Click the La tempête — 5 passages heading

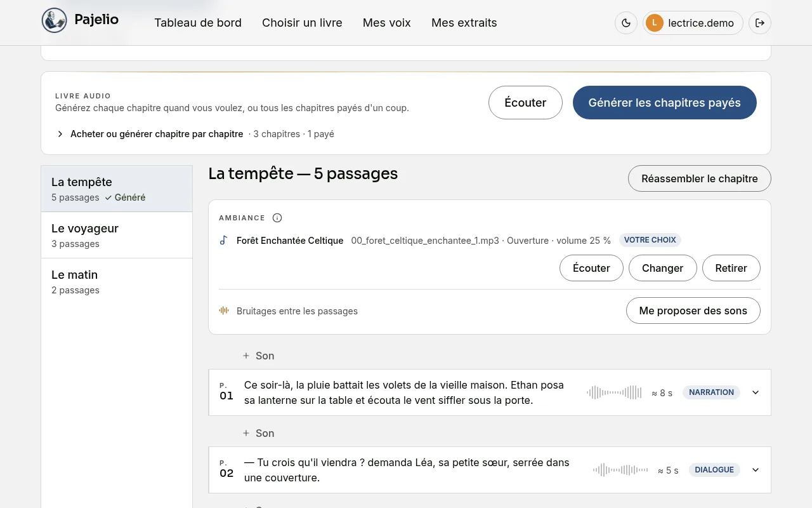tap(303, 173)
